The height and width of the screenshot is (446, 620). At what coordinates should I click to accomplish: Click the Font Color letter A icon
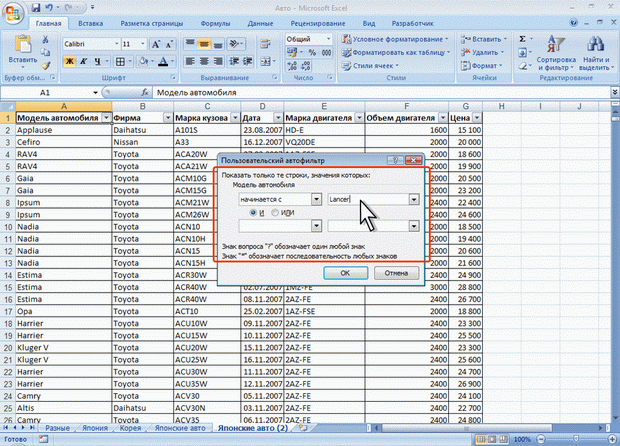(x=163, y=61)
